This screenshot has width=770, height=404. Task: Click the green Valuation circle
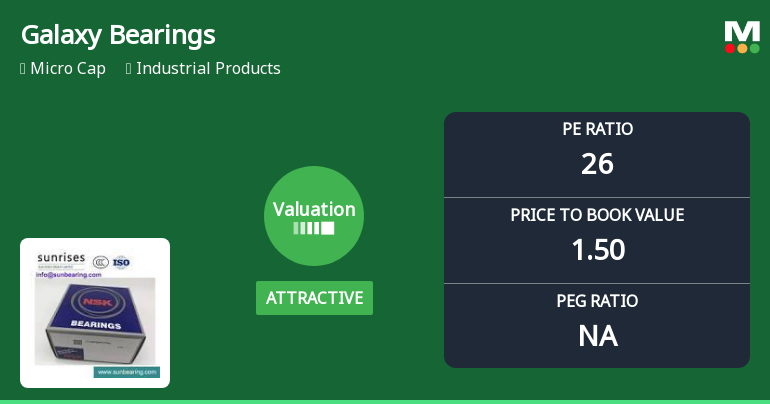(314, 216)
